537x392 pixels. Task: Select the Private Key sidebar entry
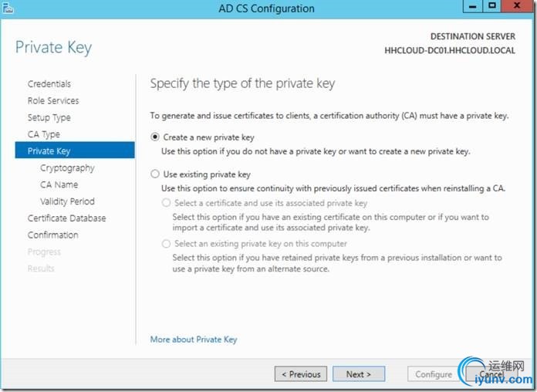75,150
